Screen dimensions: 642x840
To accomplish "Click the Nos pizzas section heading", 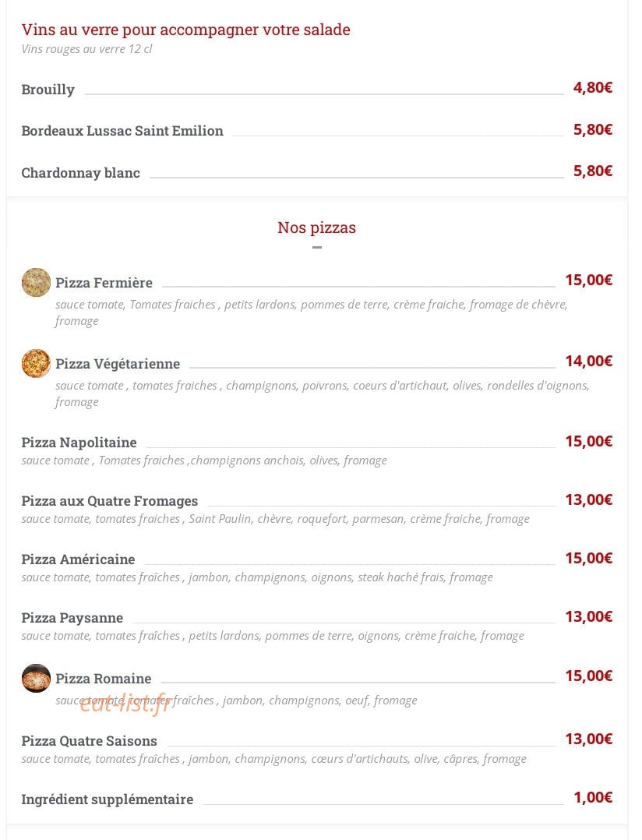I will [x=316, y=228].
